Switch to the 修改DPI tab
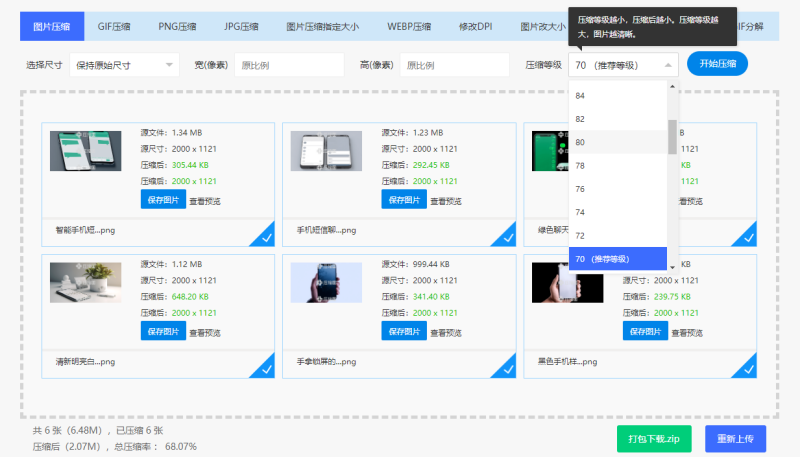 [476, 27]
